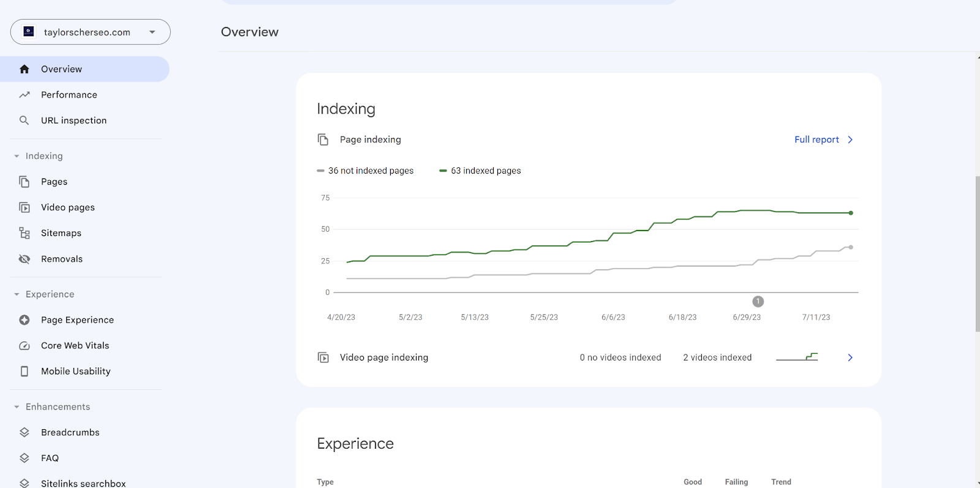Toggle the 63 indexed pages legend
This screenshot has height=488, width=980.
[480, 171]
